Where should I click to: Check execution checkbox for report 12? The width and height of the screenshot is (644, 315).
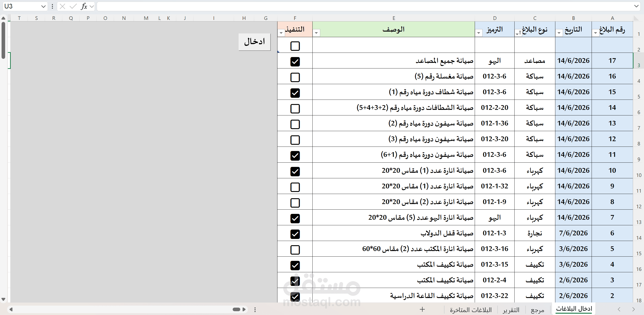point(295,140)
